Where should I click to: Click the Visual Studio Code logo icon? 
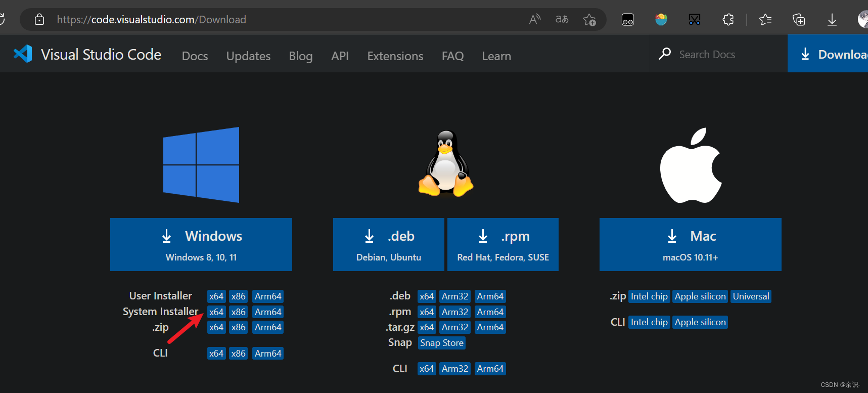tap(23, 54)
